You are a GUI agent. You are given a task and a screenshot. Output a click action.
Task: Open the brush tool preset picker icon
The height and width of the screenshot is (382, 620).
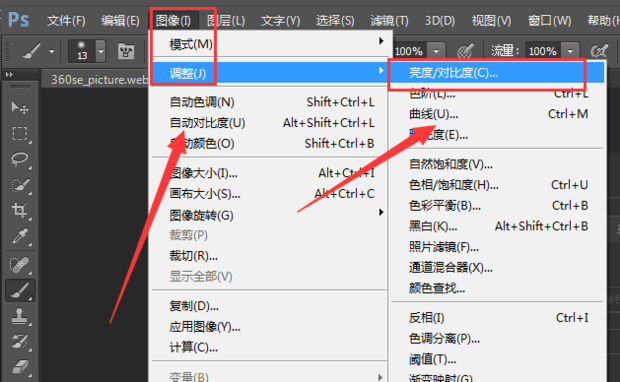point(32,51)
